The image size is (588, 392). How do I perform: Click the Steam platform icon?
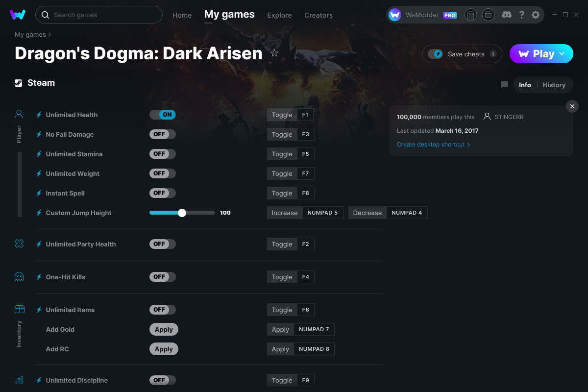[x=19, y=83]
